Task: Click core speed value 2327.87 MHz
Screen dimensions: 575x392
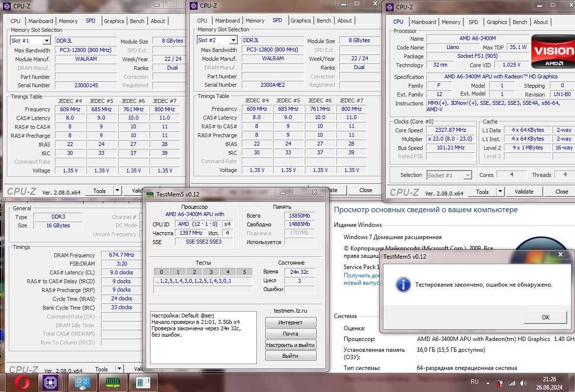Action: [450, 130]
